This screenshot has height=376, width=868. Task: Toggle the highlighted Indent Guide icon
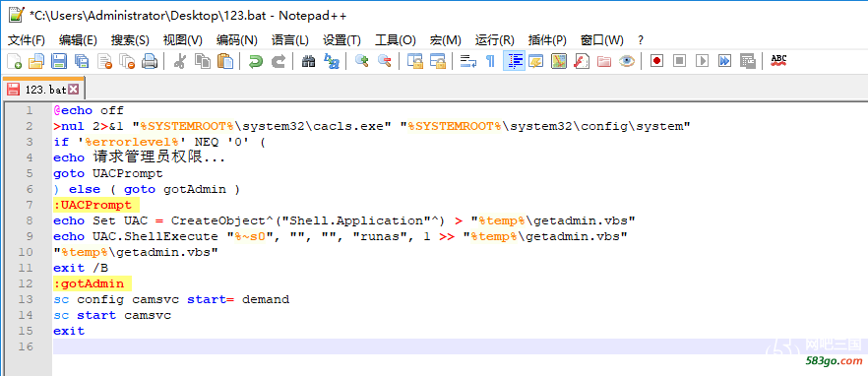(515, 61)
